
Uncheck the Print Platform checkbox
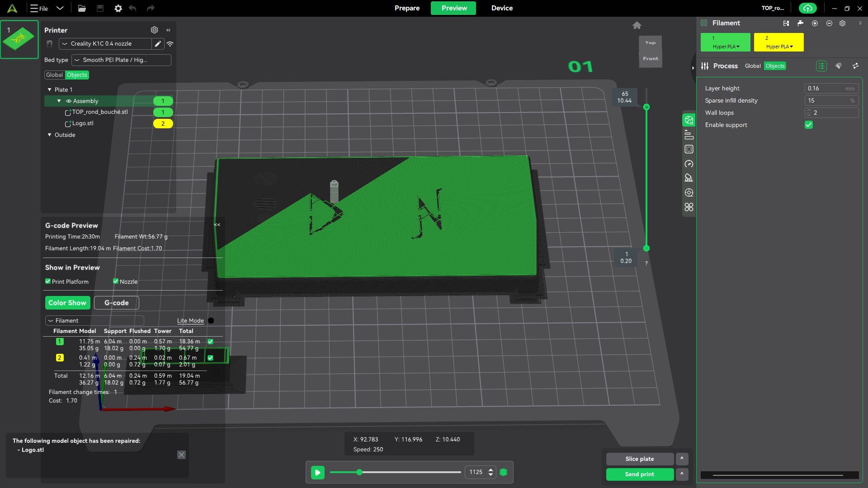48,281
